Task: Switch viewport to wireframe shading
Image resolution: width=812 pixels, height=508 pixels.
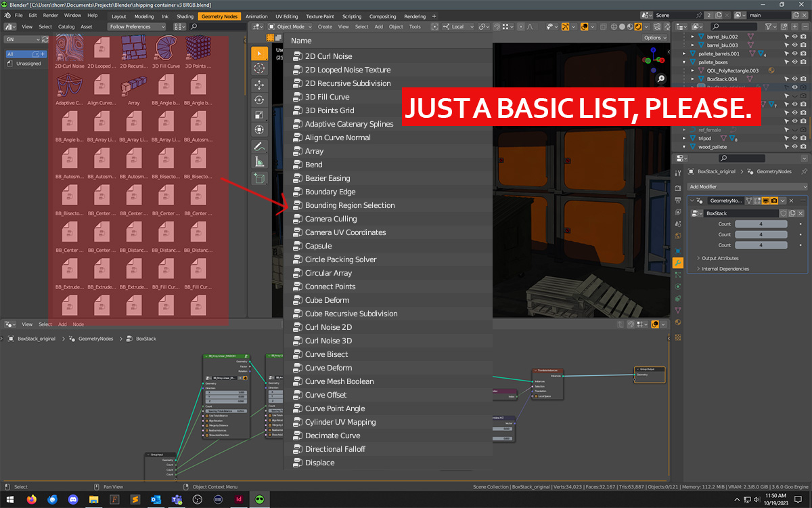Action: coord(613,27)
